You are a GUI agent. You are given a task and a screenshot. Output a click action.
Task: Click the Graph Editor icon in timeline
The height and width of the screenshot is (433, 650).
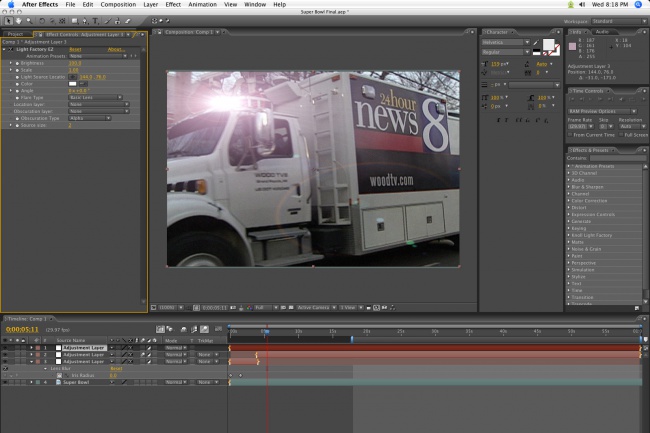[x=218, y=329]
